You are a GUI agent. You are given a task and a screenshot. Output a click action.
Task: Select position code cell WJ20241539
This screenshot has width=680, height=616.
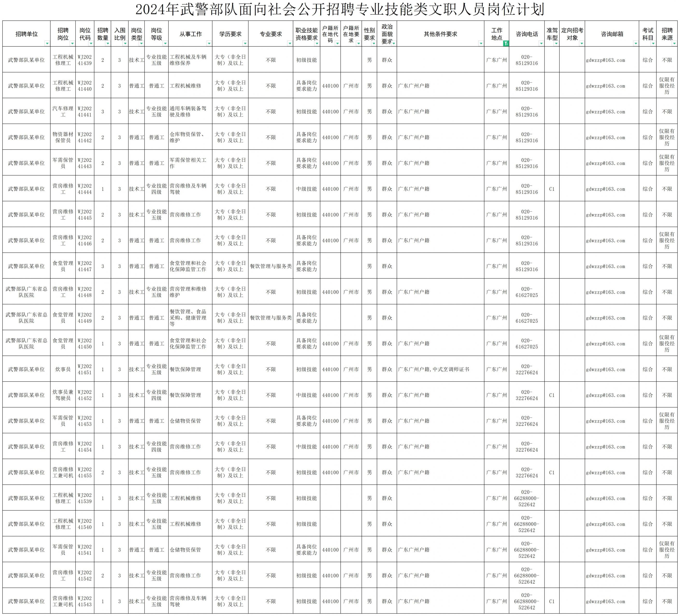(85, 498)
